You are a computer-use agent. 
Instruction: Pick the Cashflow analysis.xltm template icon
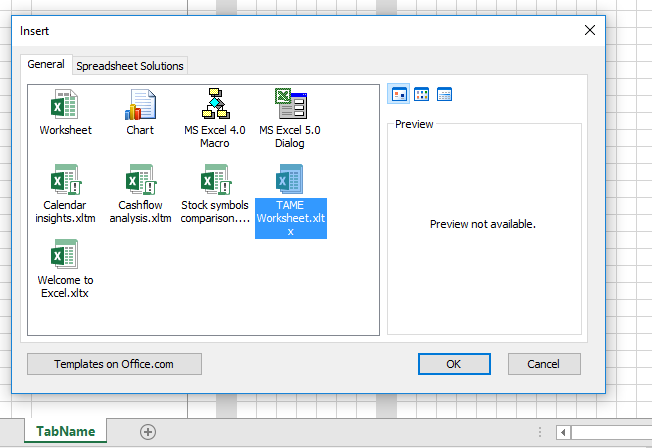[141, 179]
